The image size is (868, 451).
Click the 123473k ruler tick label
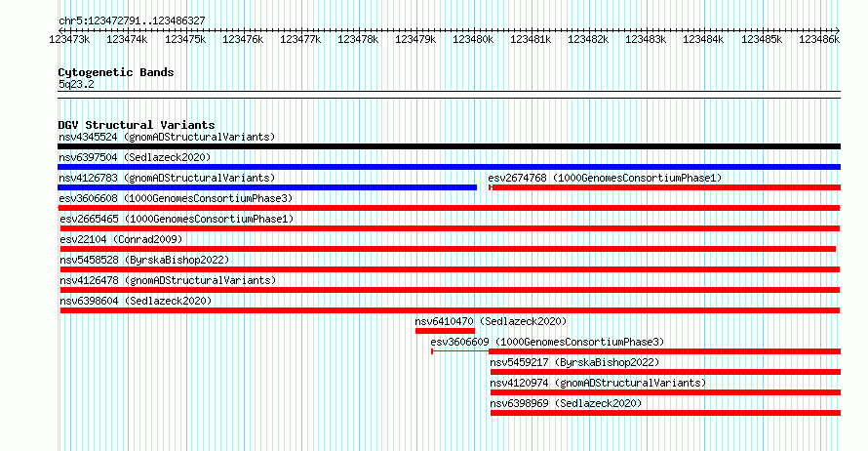pos(69,39)
